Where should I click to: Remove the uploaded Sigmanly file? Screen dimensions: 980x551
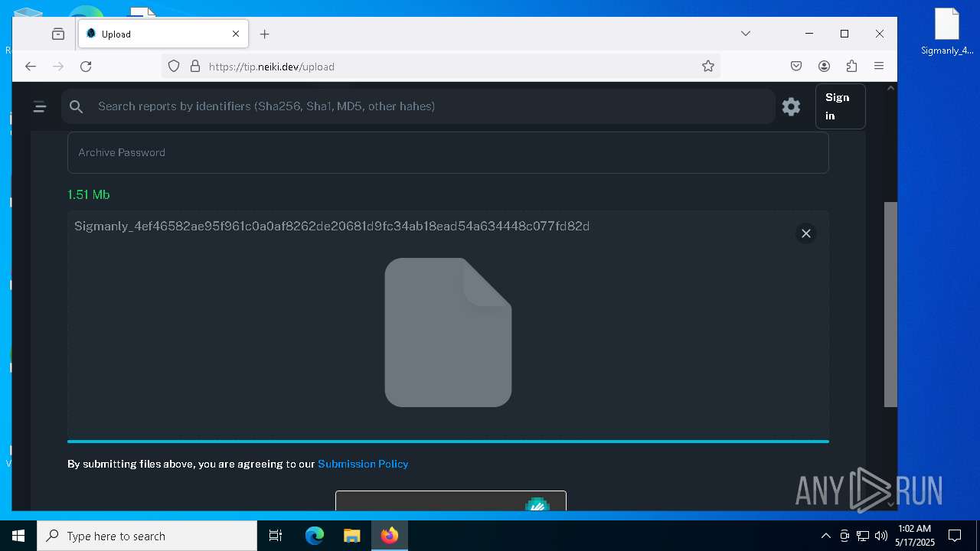pos(806,233)
